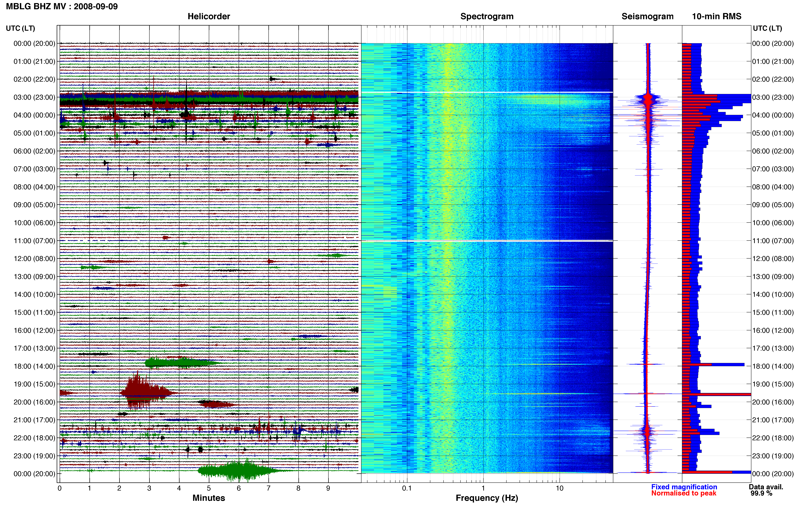Image resolution: width=812 pixels, height=508 pixels.
Task: Click the left 'UTC (LT)' axis label
Action: point(21,28)
